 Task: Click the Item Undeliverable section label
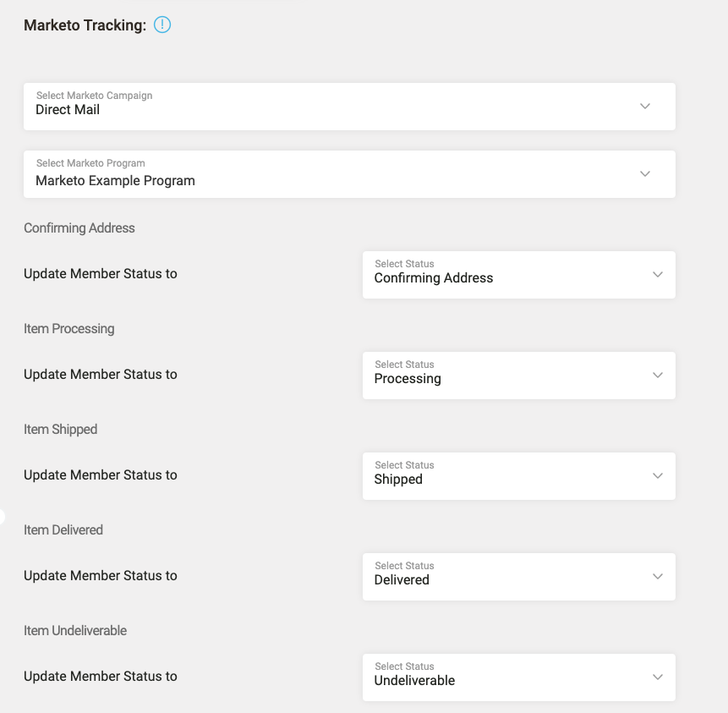click(75, 631)
